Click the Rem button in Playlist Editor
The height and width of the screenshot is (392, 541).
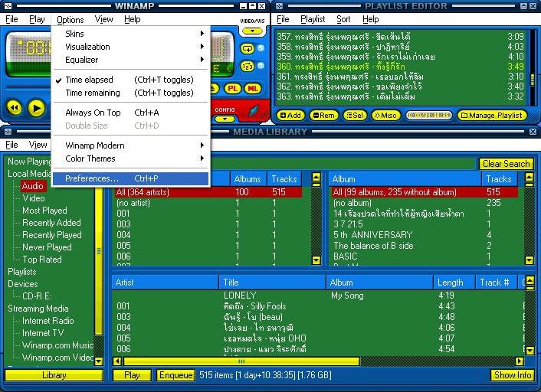pyautogui.click(x=324, y=116)
